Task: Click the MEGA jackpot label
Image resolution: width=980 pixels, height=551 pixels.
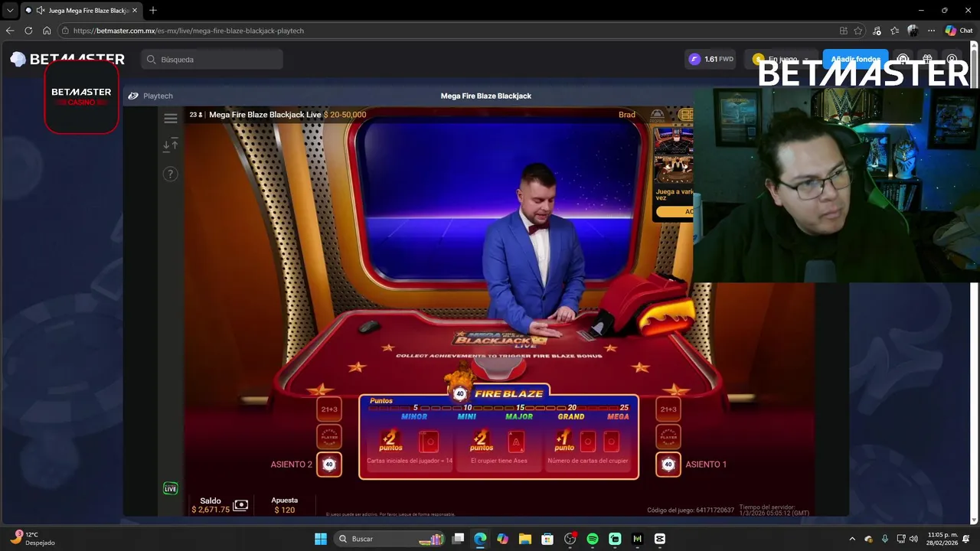Action: click(x=618, y=417)
